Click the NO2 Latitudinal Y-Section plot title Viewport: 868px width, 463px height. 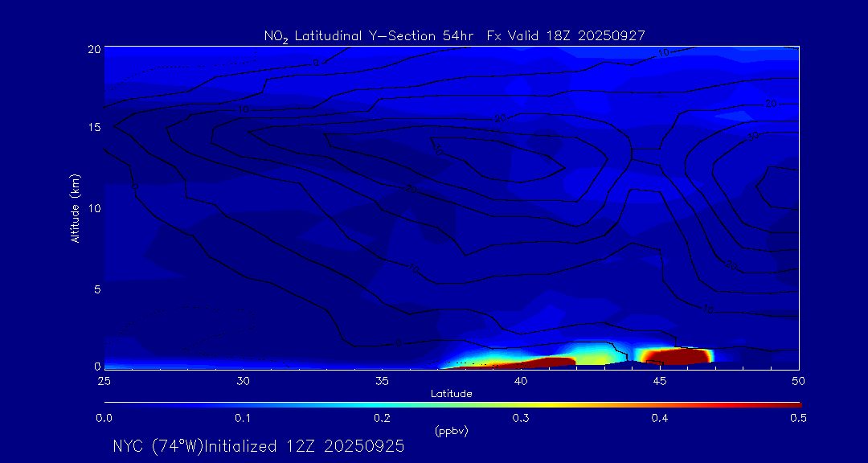click(454, 35)
